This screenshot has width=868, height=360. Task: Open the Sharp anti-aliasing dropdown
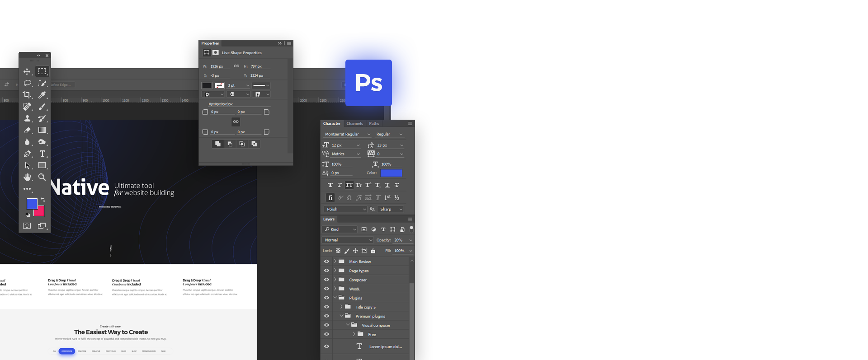point(391,209)
